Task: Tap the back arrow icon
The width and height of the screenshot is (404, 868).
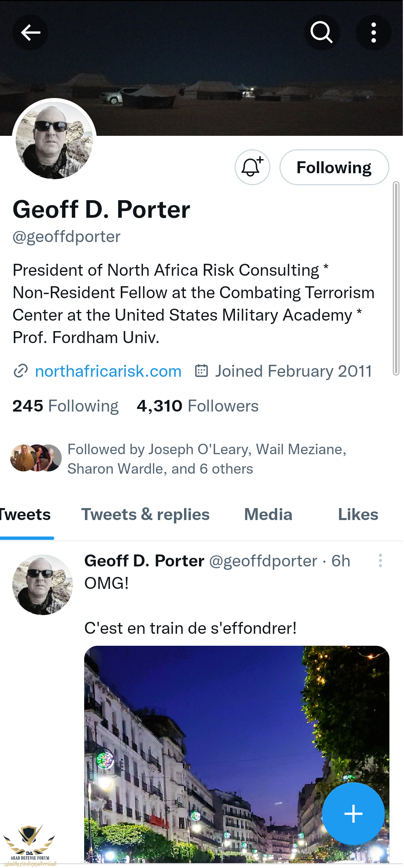Action: 30,33
